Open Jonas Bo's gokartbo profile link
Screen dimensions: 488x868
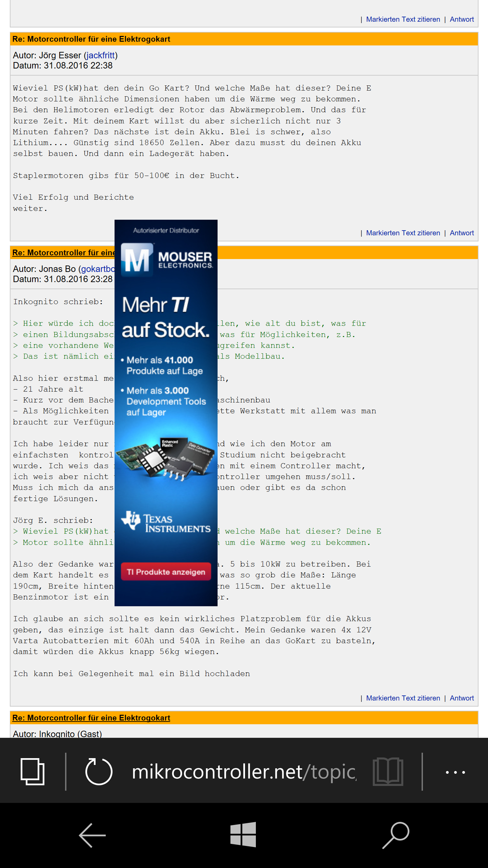(98, 269)
